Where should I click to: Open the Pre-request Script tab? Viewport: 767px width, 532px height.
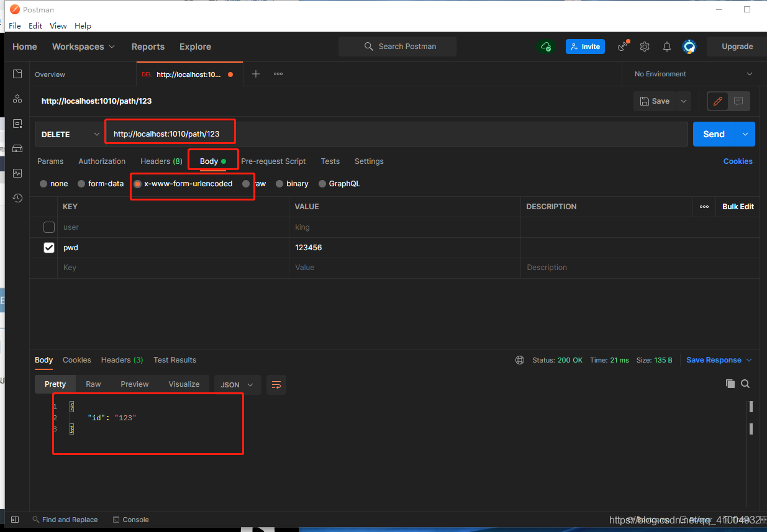pos(273,161)
